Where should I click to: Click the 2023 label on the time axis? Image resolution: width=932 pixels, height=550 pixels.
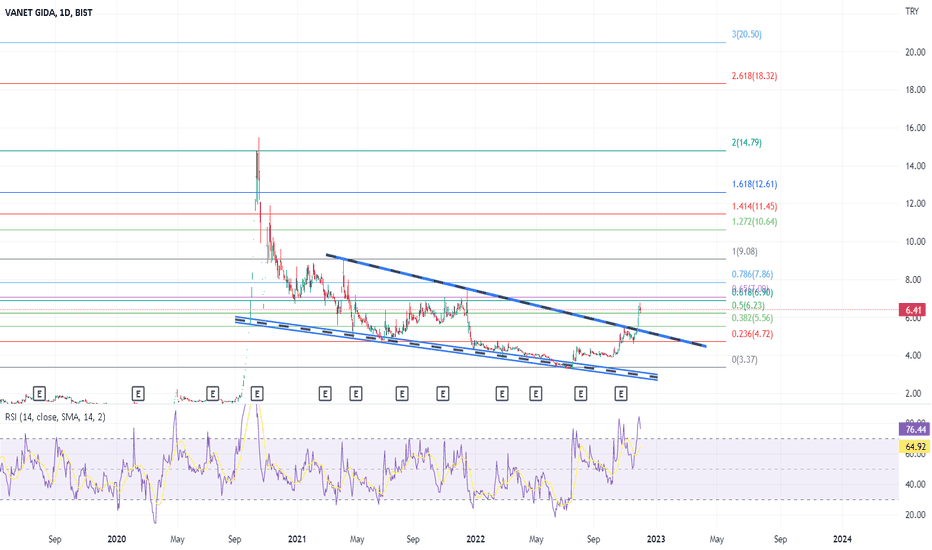coord(656,539)
